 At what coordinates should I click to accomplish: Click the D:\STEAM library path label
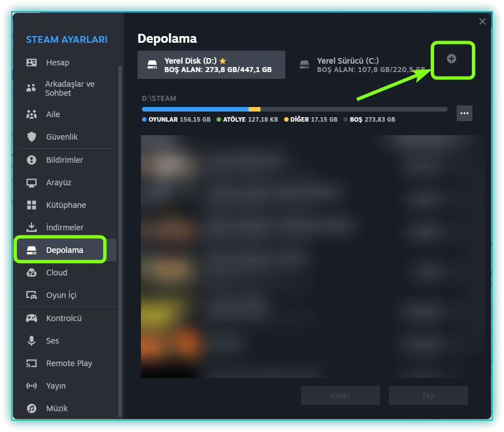click(x=159, y=98)
